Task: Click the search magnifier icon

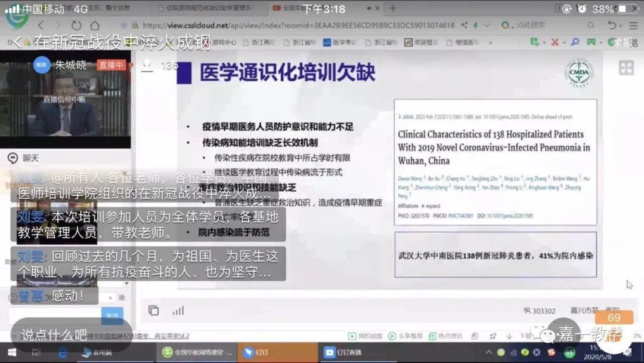Action: point(590,26)
